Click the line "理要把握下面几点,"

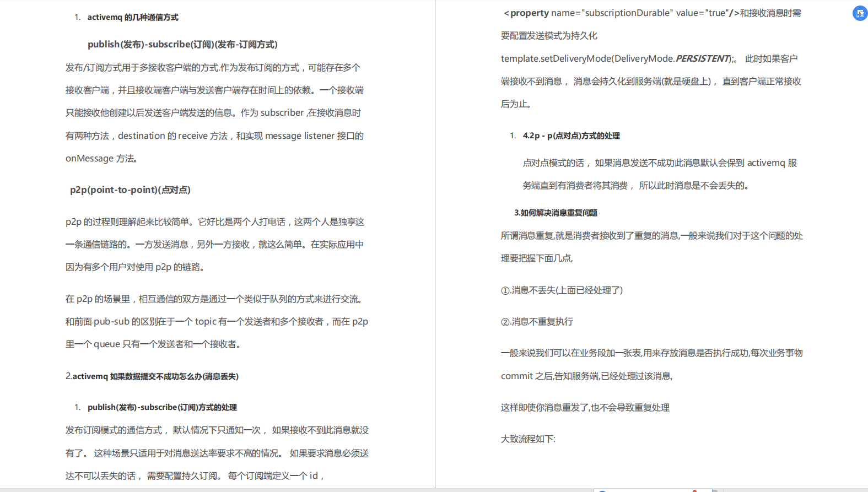[x=537, y=258]
